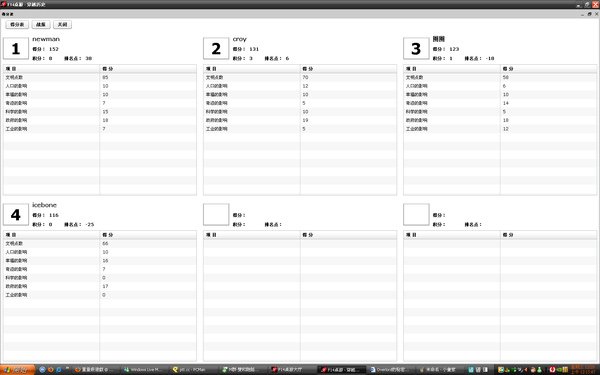This screenshot has height=375, width=600.
Task: Click croy's total score 131
Action: [254, 49]
